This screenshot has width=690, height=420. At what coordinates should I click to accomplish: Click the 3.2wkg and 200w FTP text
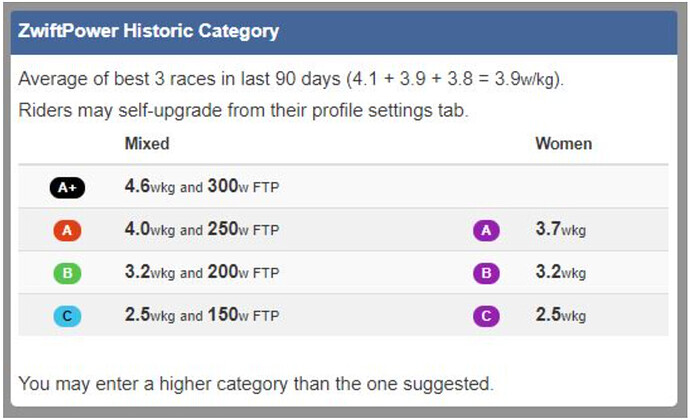coord(202,272)
